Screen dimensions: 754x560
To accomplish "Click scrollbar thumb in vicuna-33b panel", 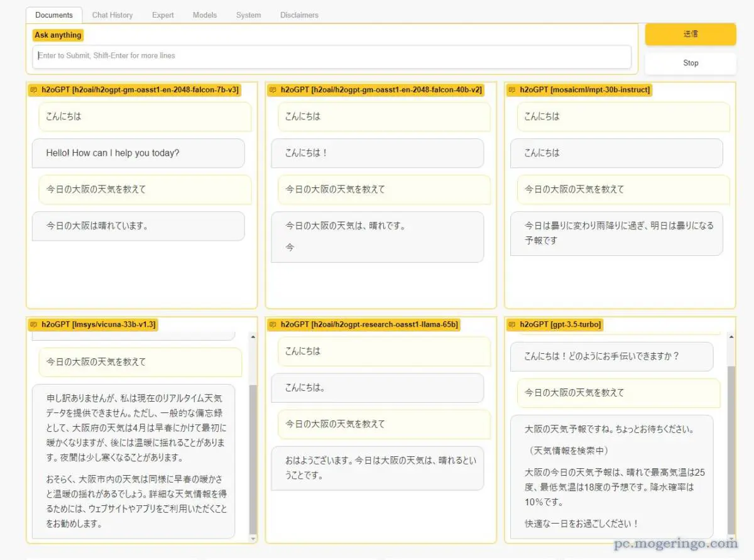I will pos(253,459).
